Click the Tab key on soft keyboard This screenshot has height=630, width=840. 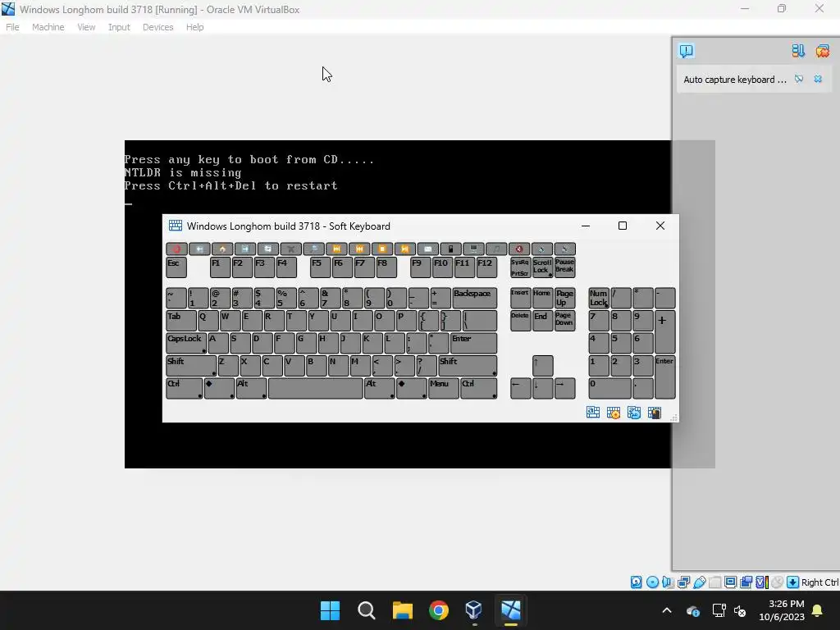[x=181, y=321]
